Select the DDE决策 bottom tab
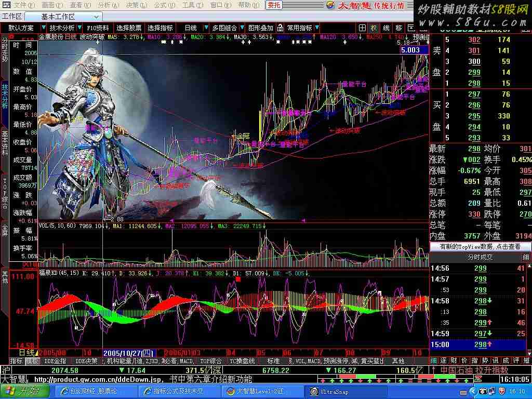This screenshot has height=399, width=532. pyautogui.click(x=86, y=361)
